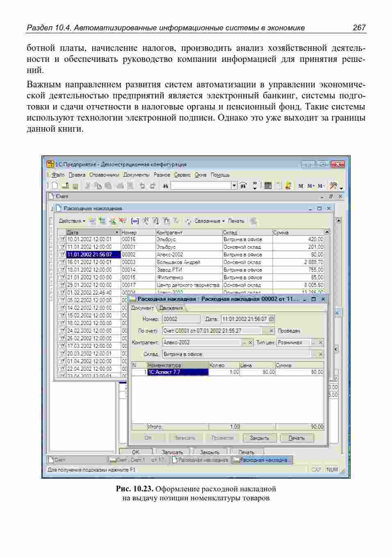
Task: Click the ellipsis select button of По счету
Action: click(265, 331)
